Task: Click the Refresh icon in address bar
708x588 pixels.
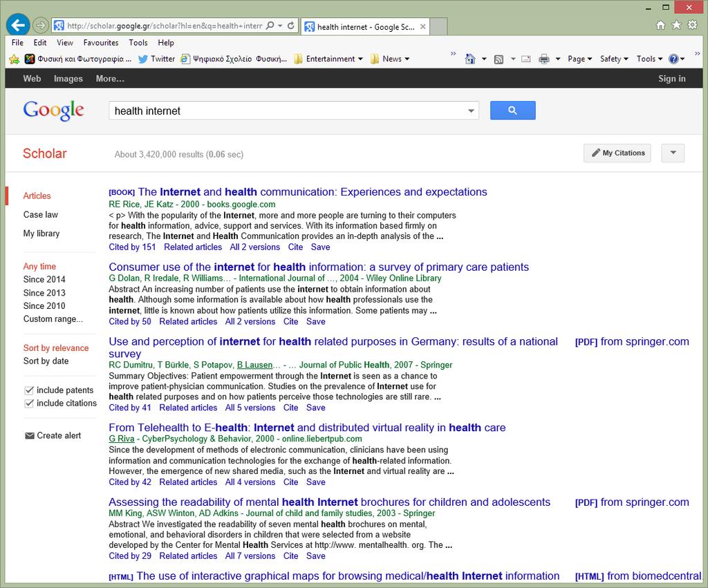Action: click(291, 26)
